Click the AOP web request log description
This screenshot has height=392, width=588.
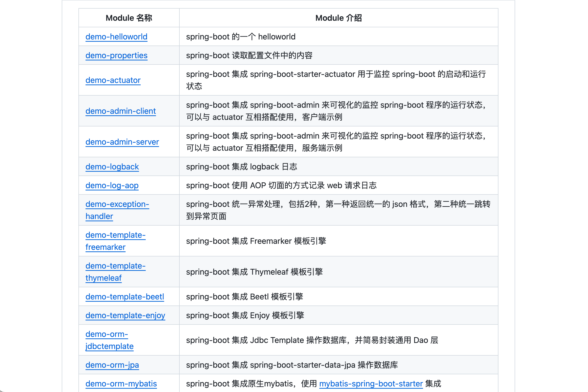point(281,185)
